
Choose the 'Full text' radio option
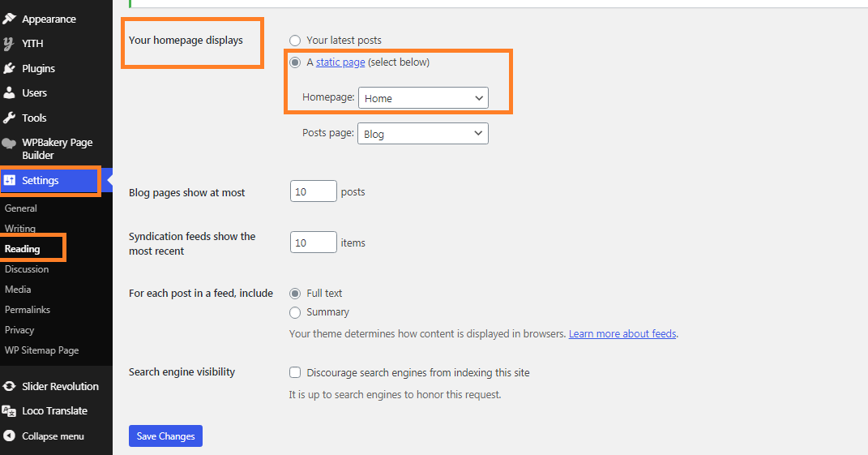point(295,294)
